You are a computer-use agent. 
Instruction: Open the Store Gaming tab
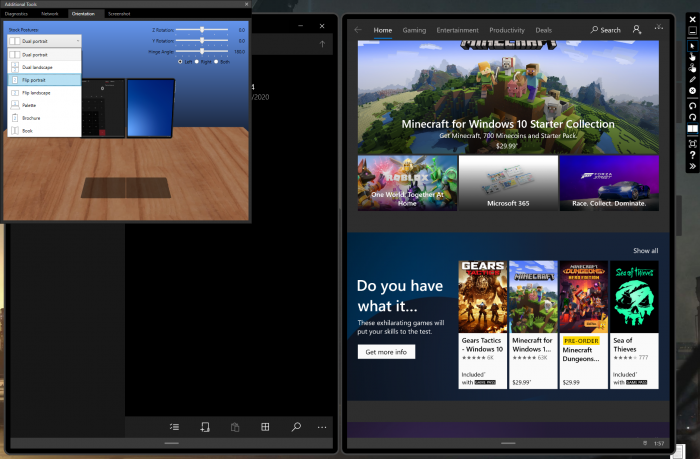pos(414,30)
